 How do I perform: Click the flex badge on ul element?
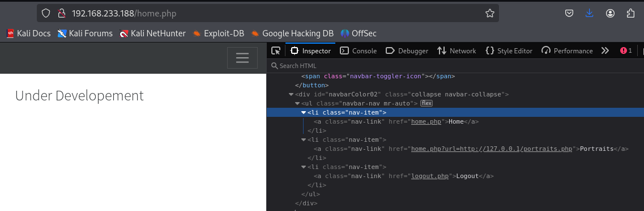tap(427, 103)
